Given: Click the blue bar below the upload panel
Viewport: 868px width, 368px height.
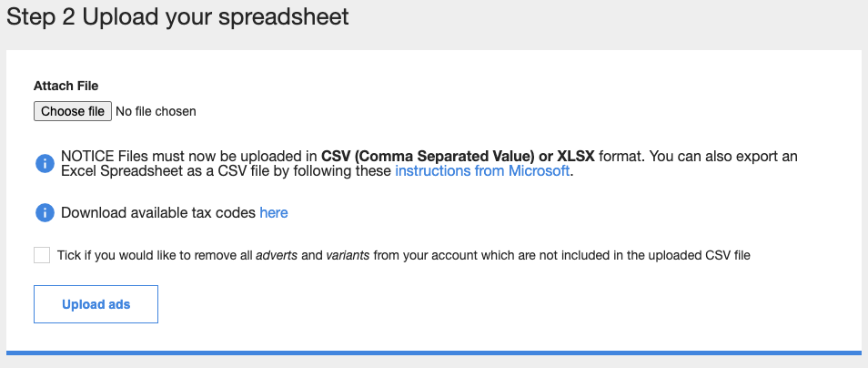Looking at the screenshot, I should (434, 353).
